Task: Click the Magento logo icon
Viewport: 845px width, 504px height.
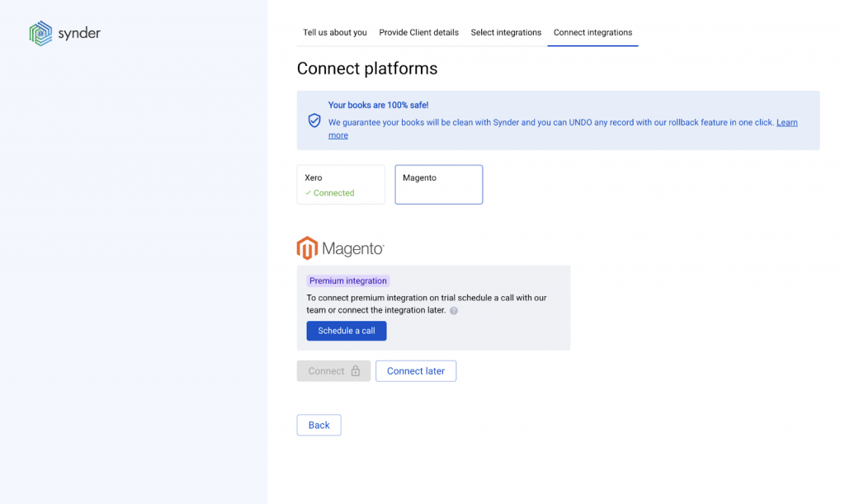Action: click(307, 248)
